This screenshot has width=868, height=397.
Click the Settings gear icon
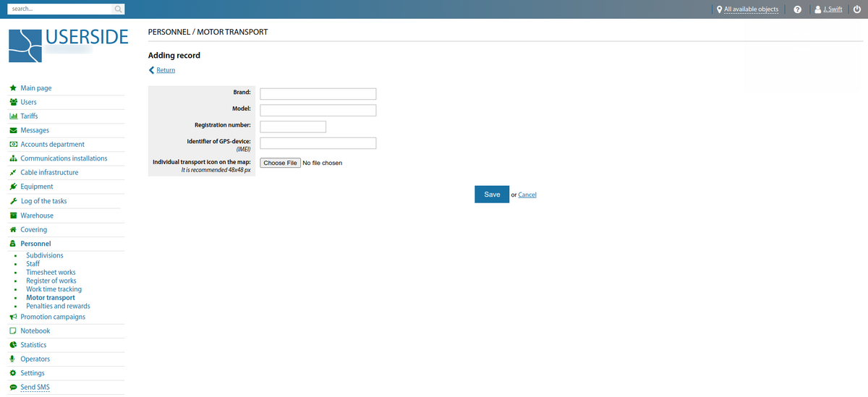click(x=13, y=373)
